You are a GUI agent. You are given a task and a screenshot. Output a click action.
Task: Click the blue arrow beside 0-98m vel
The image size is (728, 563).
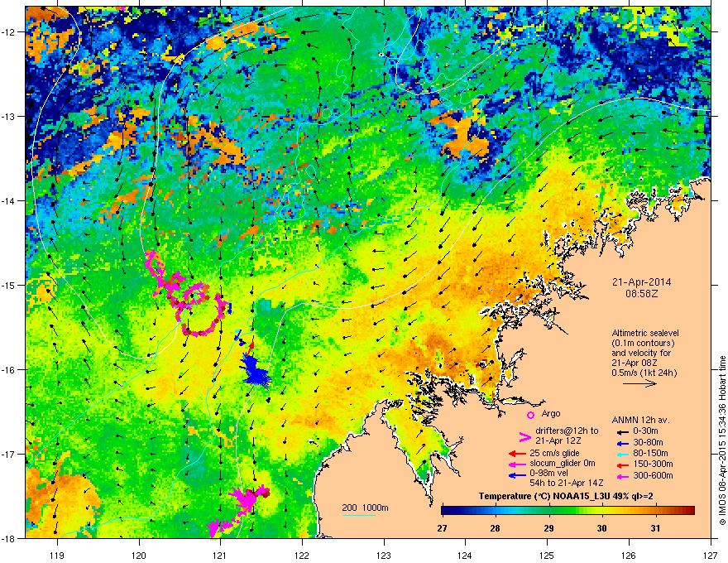[517, 474]
